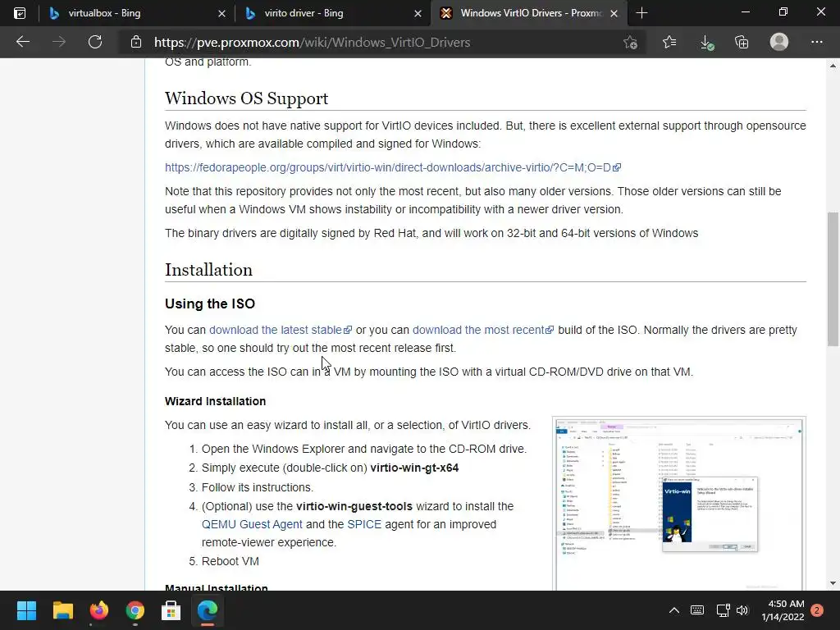Open the tab actions menu icon
The height and width of the screenshot is (630, 840).
tap(20, 13)
